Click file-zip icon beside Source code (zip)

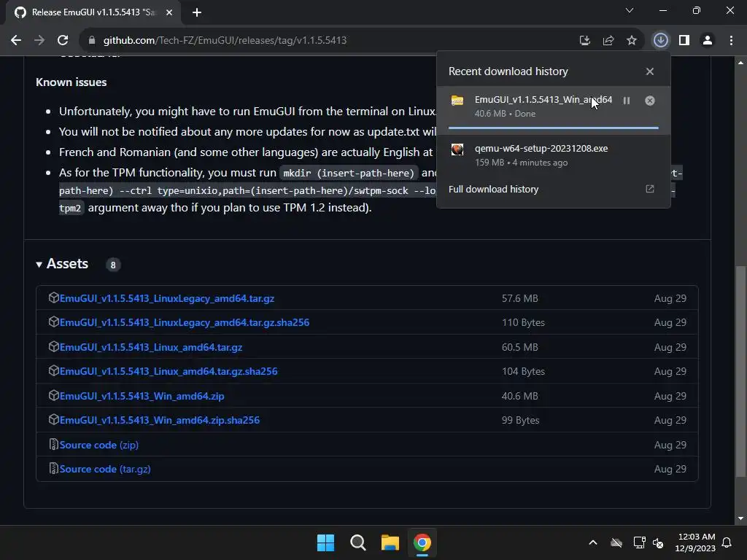point(53,444)
